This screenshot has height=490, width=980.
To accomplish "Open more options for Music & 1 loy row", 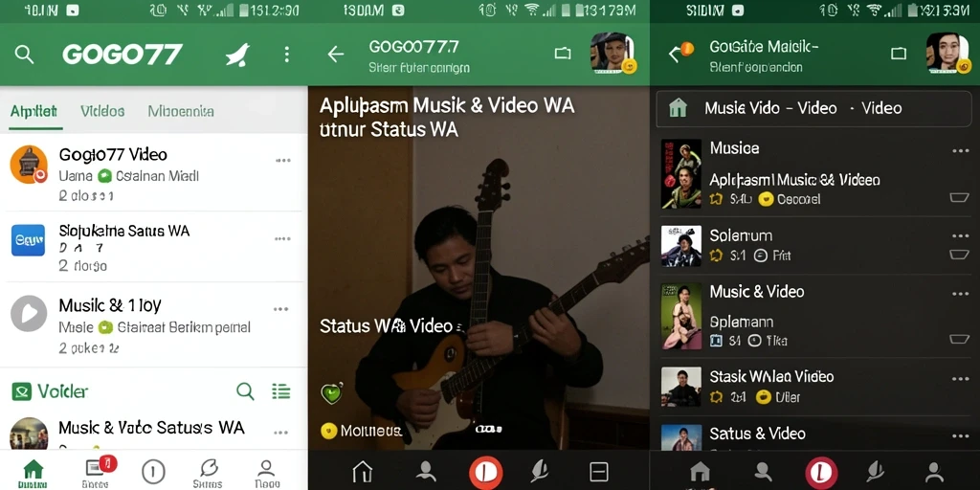I will (281, 309).
